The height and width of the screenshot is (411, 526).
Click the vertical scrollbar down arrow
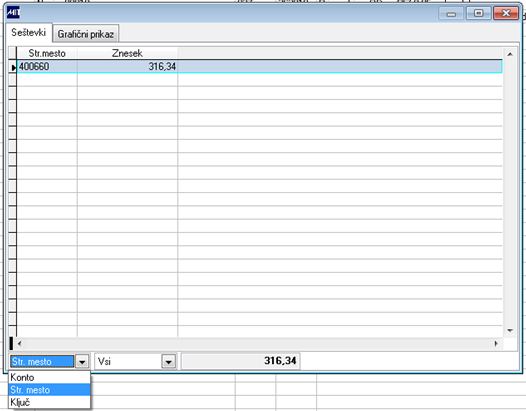coord(510,331)
